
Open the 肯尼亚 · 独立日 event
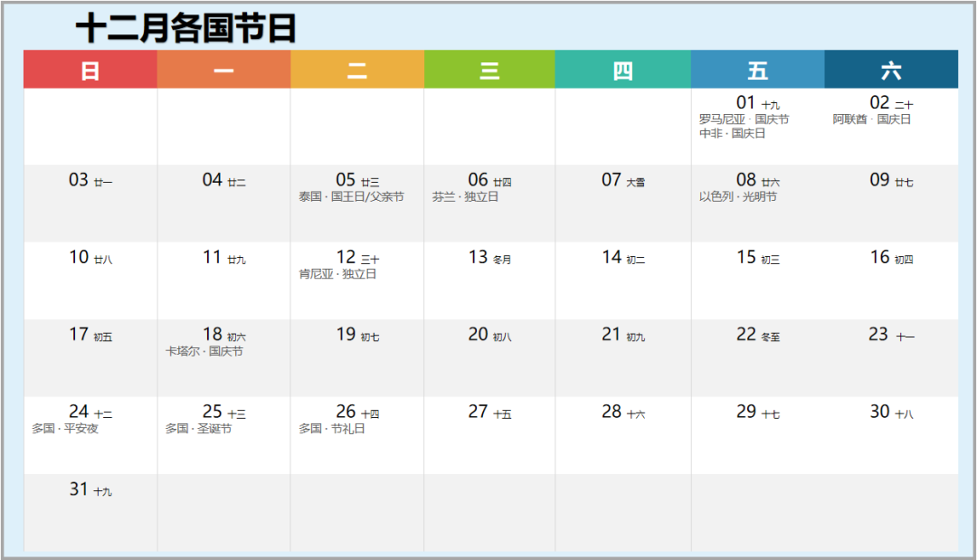[x=337, y=274]
